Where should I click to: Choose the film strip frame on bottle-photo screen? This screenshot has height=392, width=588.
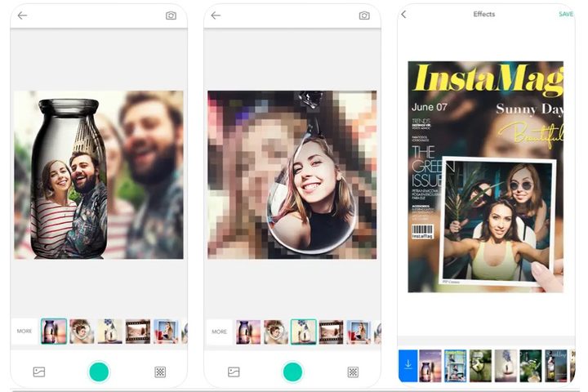click(x=138, y=332)
